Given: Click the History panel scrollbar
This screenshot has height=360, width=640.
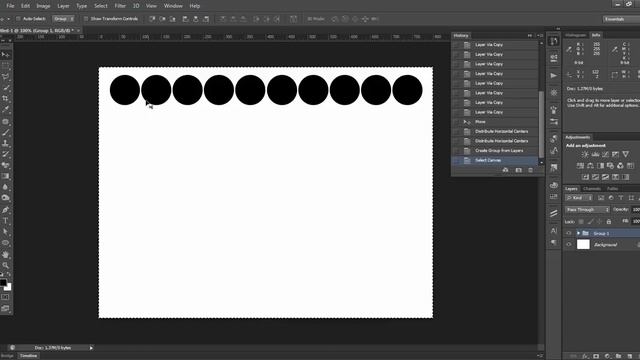Looking at the screenshot, I should [x=541, y=124].
